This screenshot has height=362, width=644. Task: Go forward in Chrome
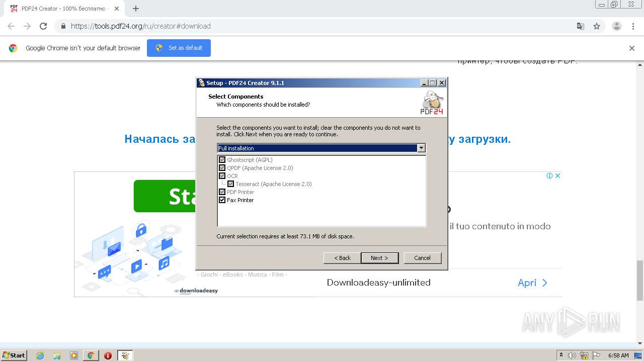(x=27, y=26)
